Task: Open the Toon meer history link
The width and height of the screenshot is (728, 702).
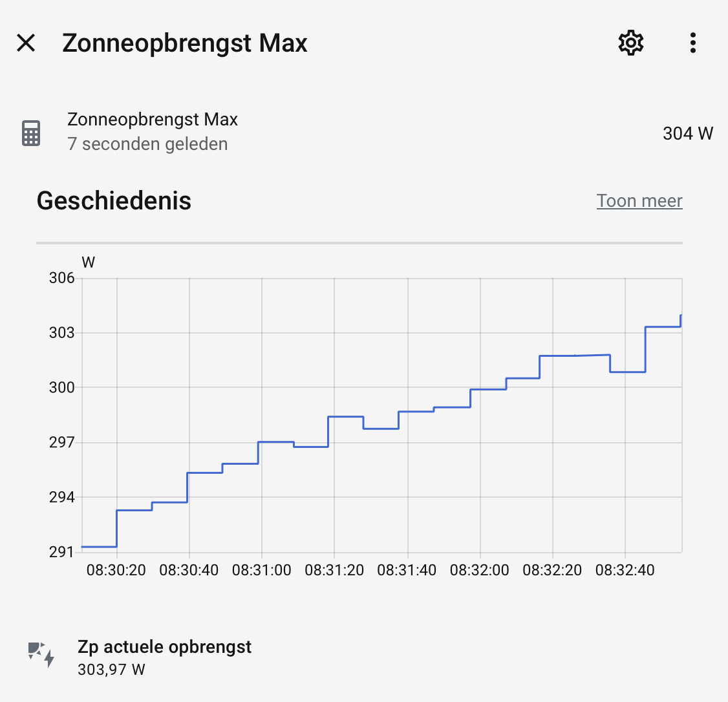Action: (639, 201)
